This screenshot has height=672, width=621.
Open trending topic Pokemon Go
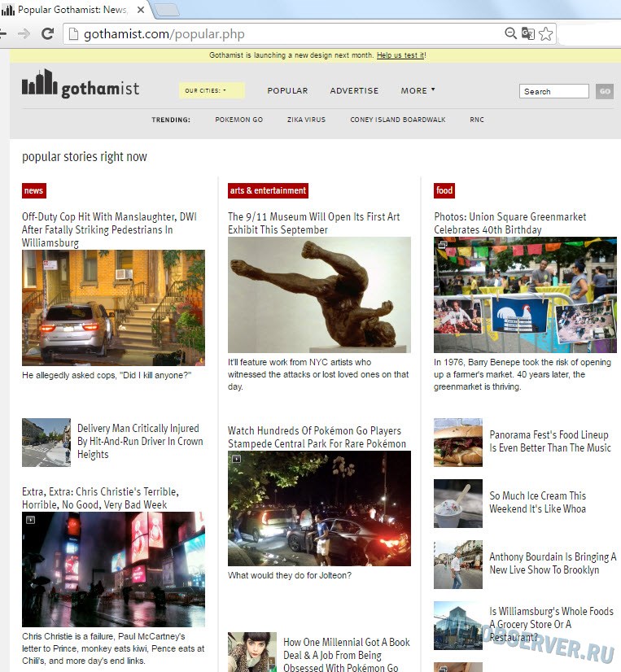pos(239,120)
